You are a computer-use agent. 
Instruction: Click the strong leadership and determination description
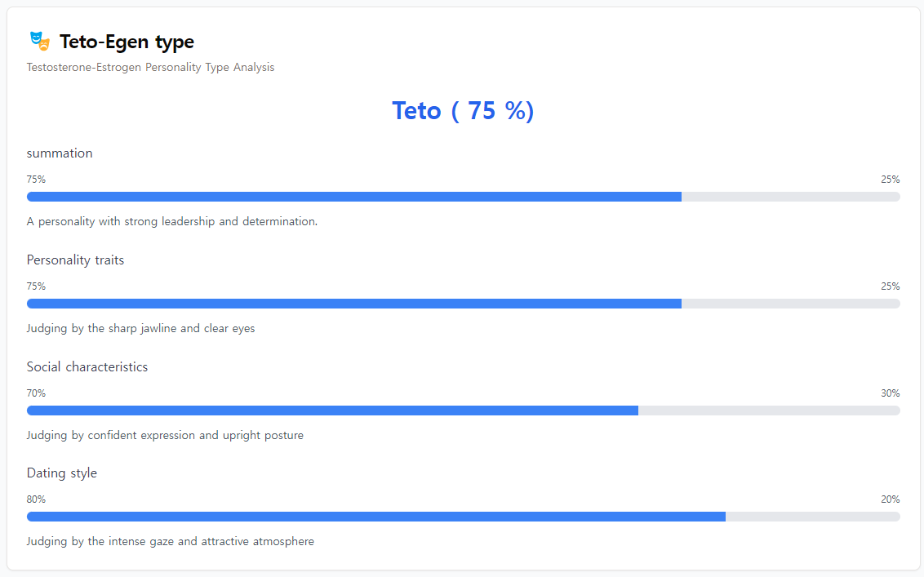[x=172, y=222]
